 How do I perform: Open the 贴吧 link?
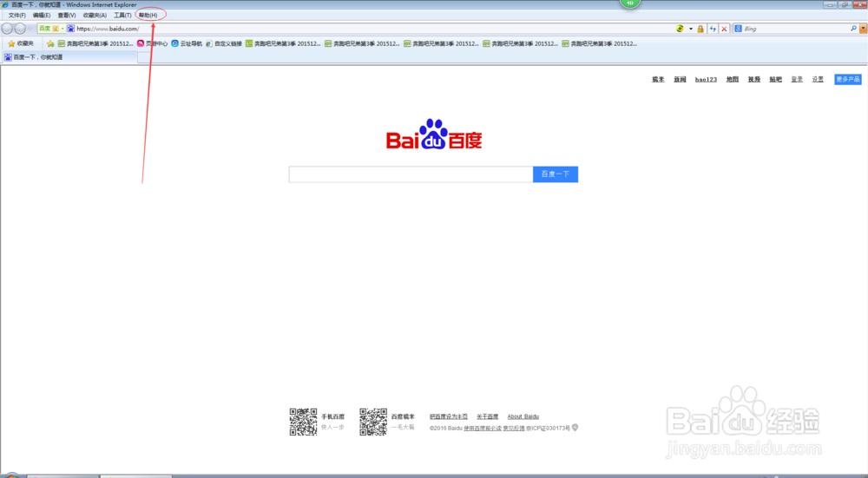coord(775,80)
